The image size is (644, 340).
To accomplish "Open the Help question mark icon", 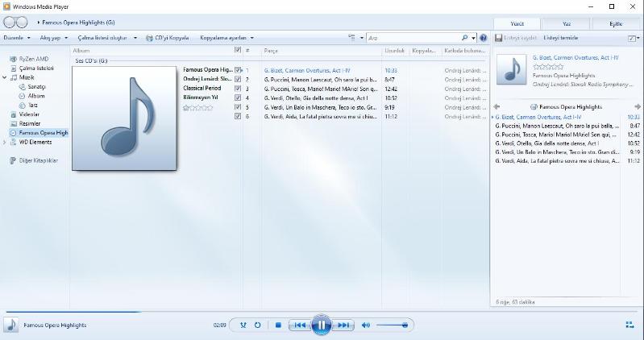I will (484, 38).
